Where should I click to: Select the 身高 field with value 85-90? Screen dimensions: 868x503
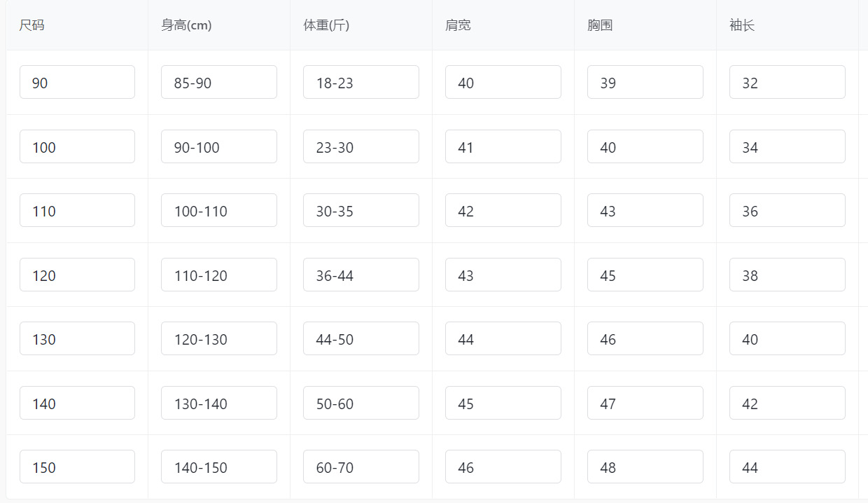coord(218,82)
